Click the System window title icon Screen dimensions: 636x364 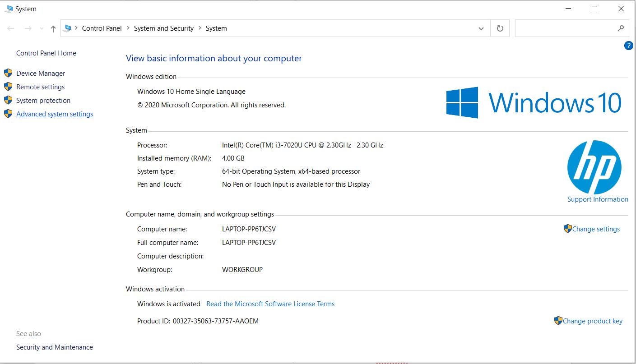9,9
